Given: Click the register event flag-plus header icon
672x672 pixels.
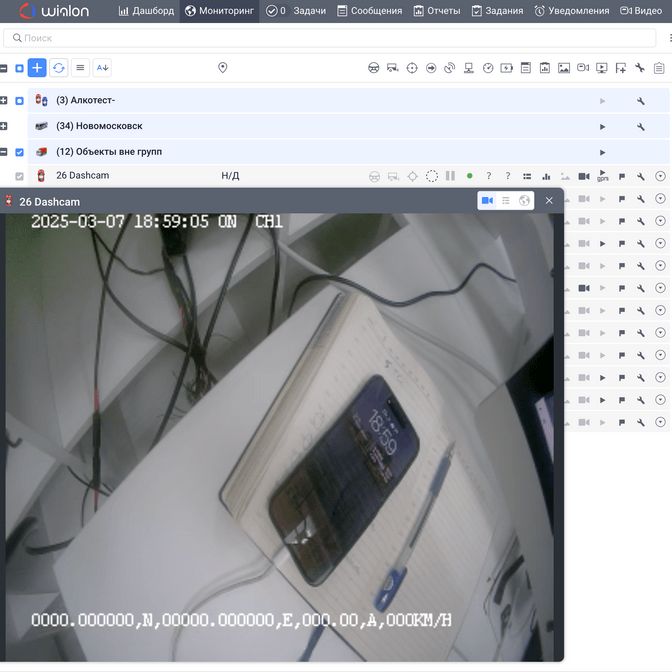Looking at the screenshot, I should (621, 68).
